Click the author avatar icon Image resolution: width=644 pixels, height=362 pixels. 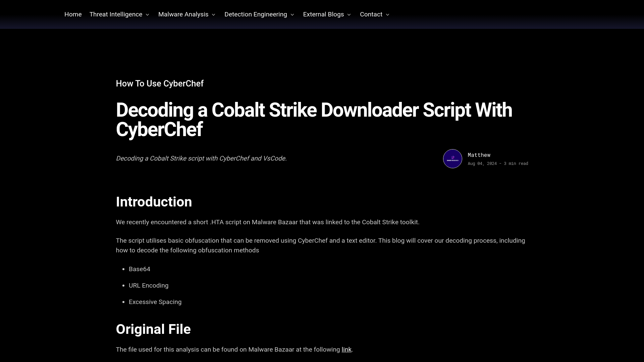pos(452,159)
